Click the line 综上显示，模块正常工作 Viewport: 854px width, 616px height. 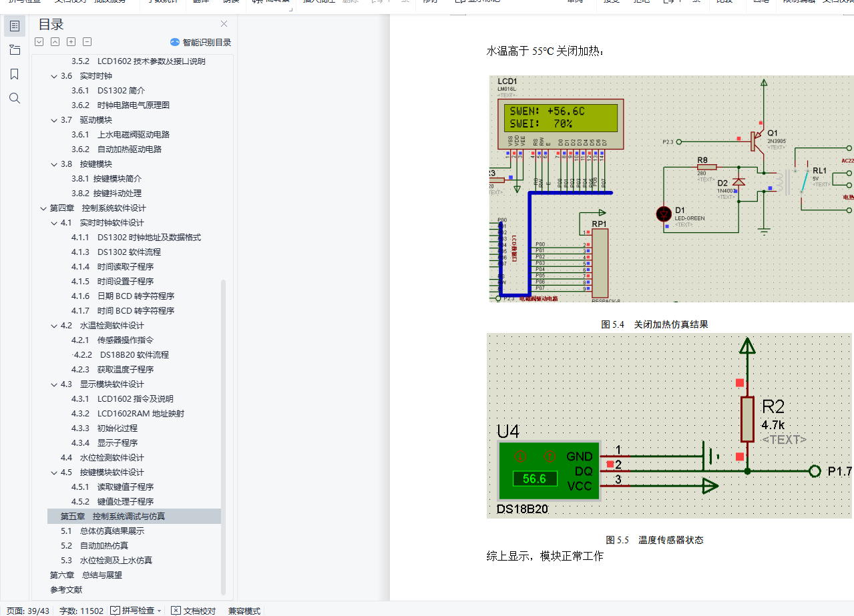545,557
